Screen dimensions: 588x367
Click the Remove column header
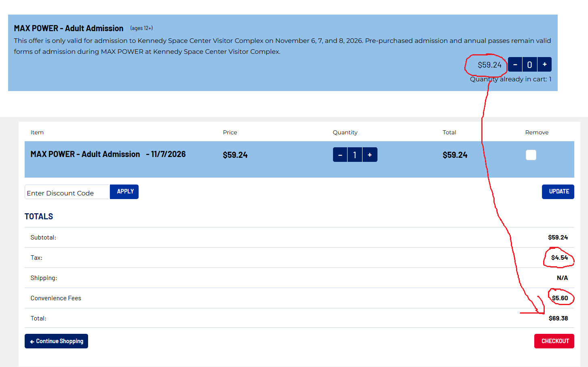tap(537, 132)
